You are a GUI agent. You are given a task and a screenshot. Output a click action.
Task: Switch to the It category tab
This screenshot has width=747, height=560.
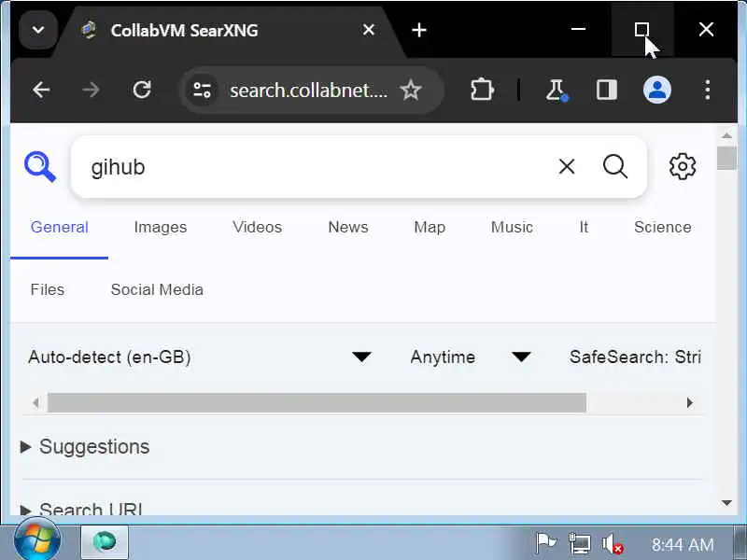click(x=584, y=227)
